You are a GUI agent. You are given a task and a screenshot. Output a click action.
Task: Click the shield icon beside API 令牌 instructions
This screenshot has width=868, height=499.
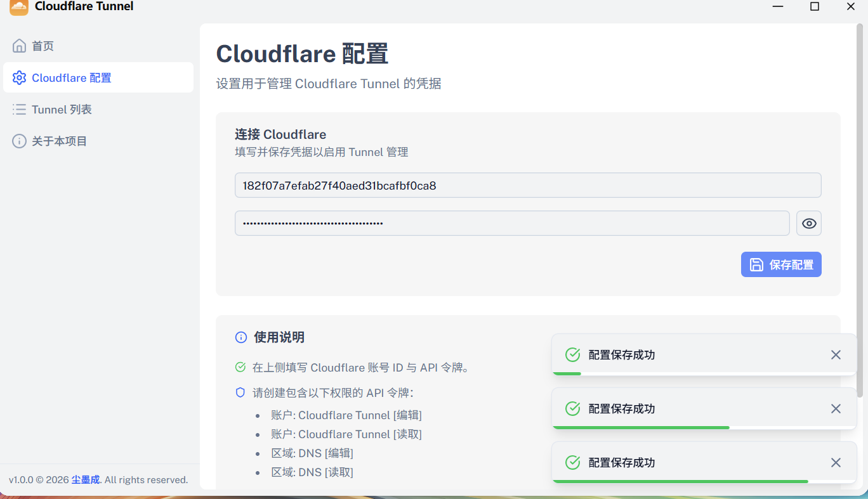pos(240,392)
